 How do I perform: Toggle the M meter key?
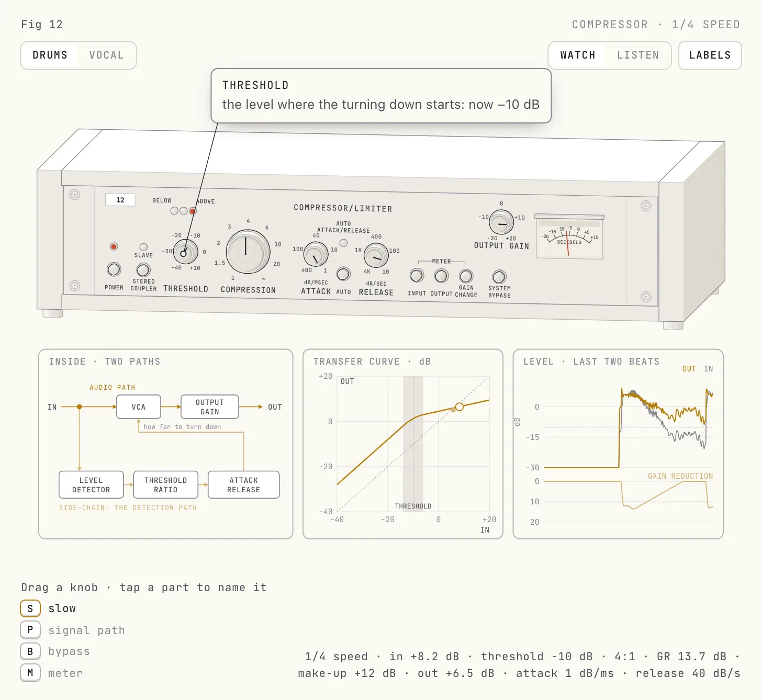[x=30, y=673]
